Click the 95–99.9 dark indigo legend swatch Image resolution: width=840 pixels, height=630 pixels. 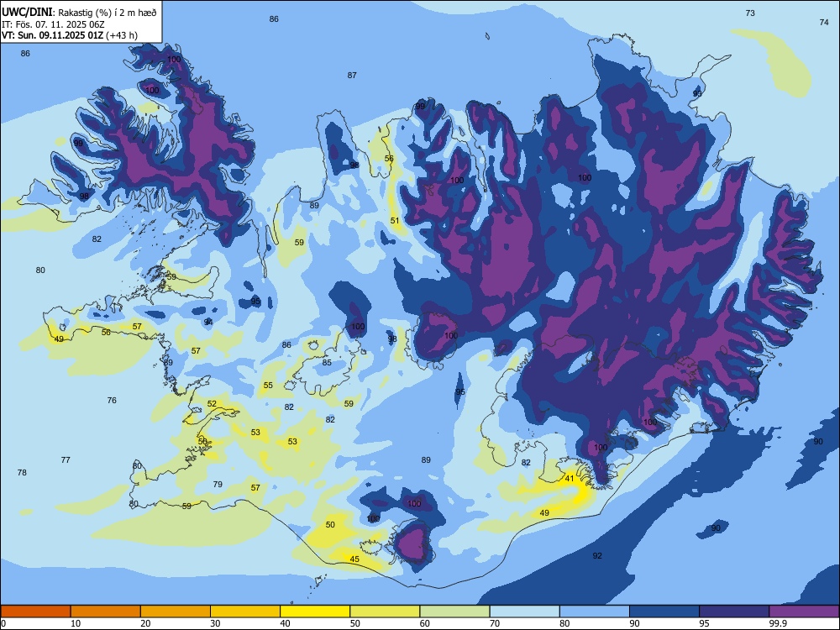[734, 612]
